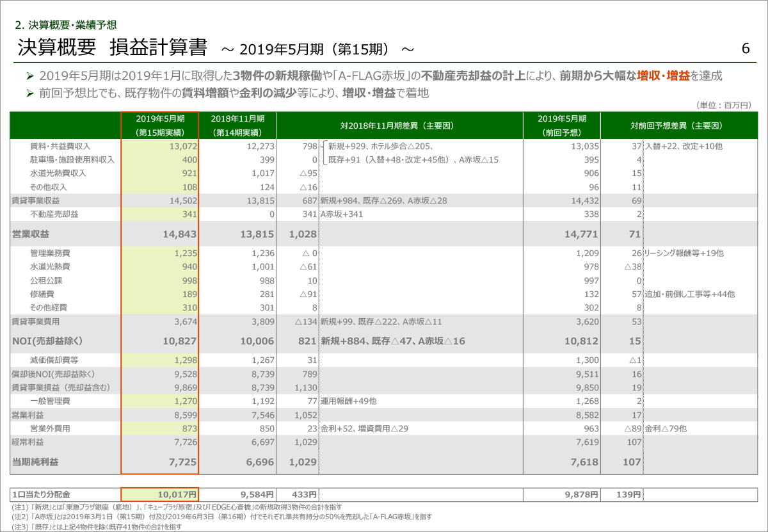Image resolution: width=768 pixels, height=532 pixels.
Task: Select the 当期純利益 row label
Action: click(x=35, y=462)
